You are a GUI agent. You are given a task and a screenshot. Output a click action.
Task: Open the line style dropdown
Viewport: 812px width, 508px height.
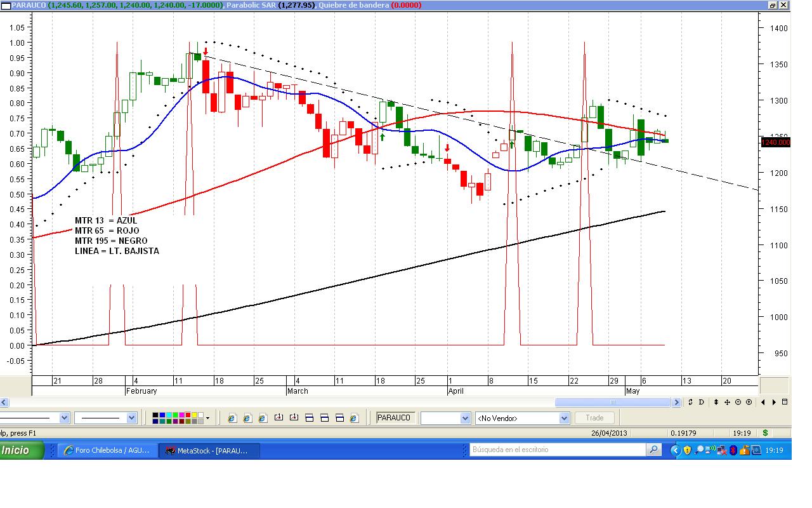coord(64,418)
